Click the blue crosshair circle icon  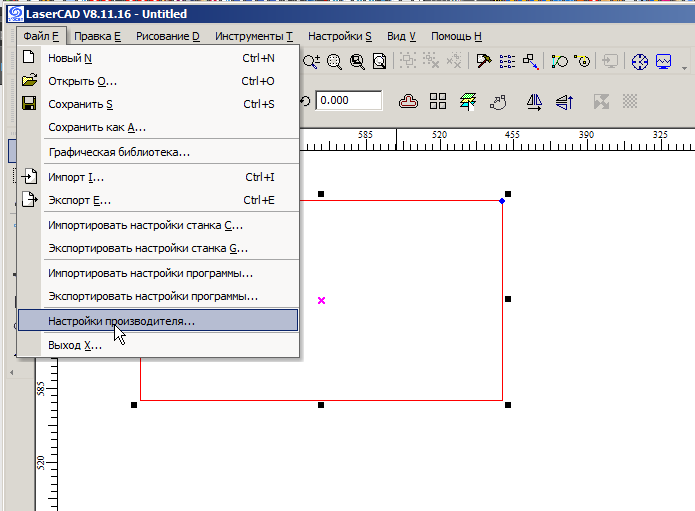[641, 61]
